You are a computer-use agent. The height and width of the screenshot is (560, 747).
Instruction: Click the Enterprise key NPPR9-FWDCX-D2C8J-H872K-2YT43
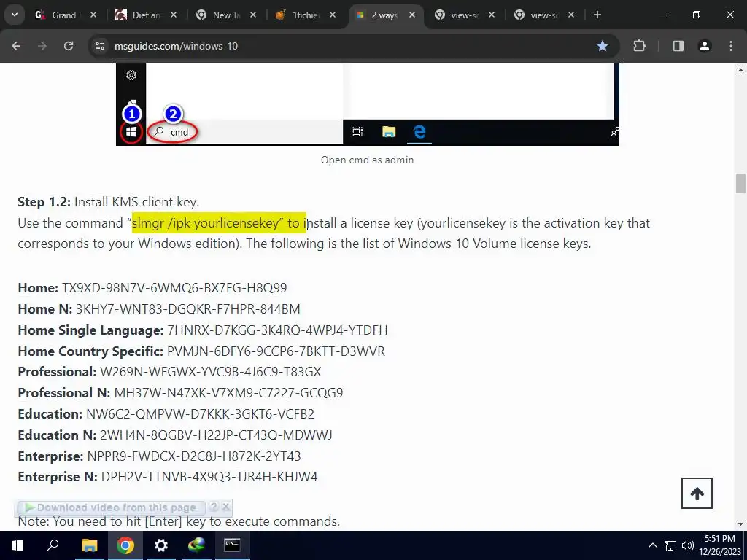tap(194, 456)
